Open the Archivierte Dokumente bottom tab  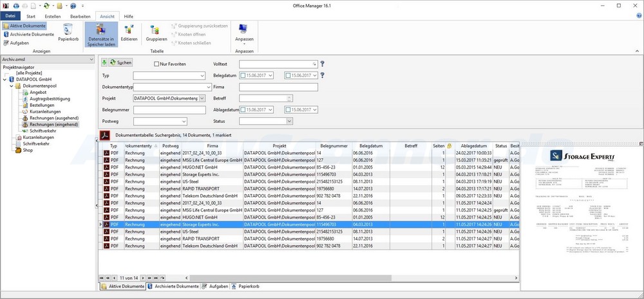173,286
